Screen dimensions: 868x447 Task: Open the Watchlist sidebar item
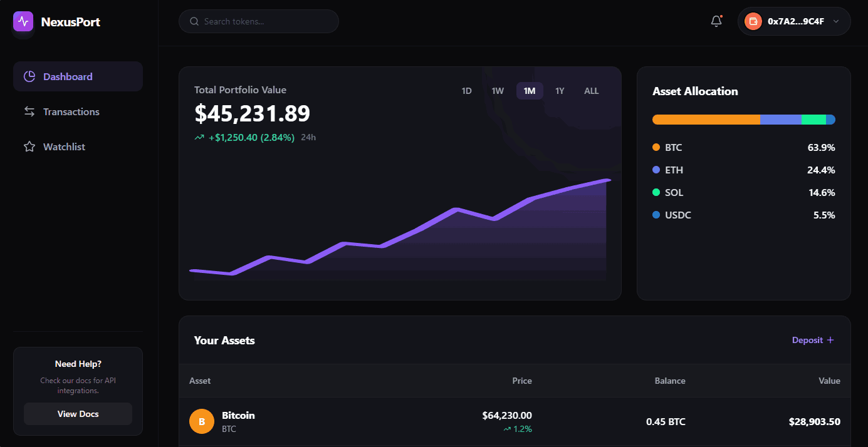click(x=78, y=146)
